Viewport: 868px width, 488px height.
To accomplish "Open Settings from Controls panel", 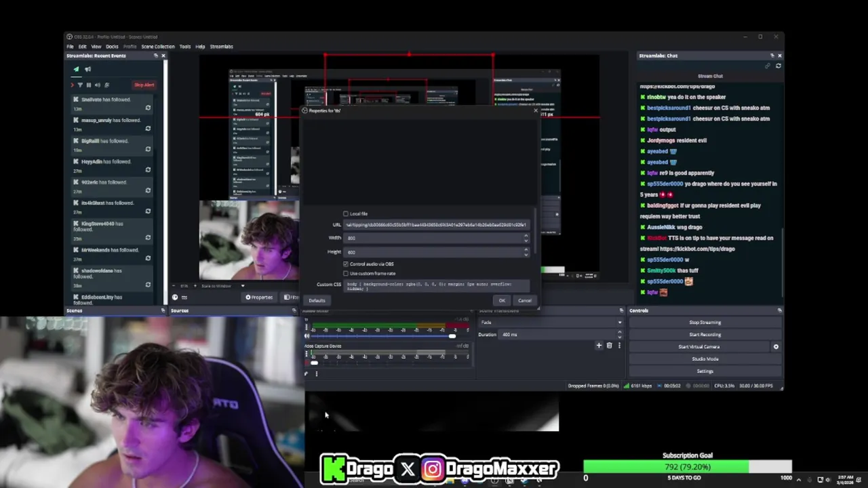I will coord(705,371).
